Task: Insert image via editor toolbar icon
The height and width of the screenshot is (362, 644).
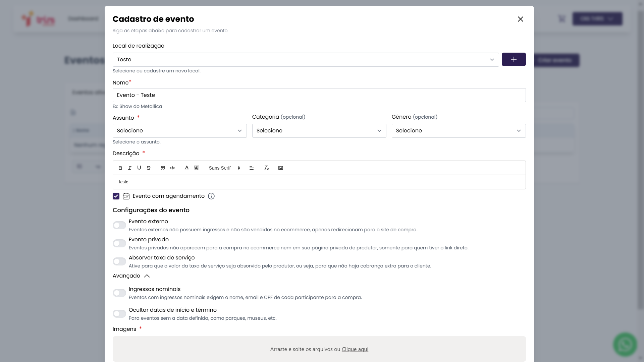Action: [281, 168]
